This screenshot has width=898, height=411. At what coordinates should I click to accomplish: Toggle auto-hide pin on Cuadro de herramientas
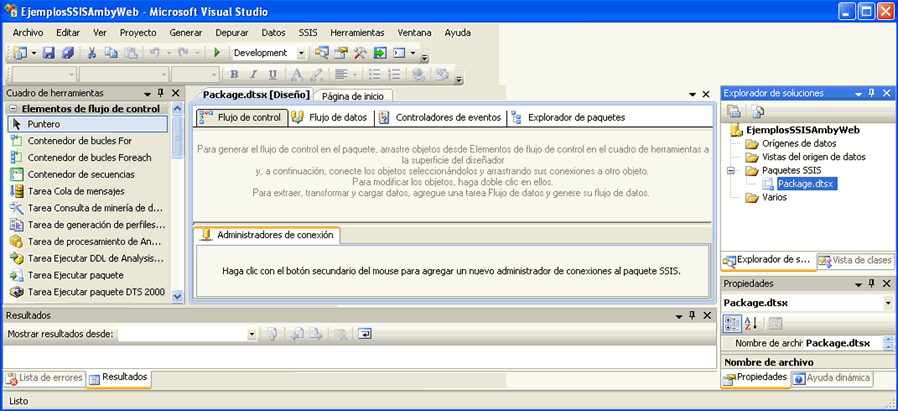[x=161, y=93]
